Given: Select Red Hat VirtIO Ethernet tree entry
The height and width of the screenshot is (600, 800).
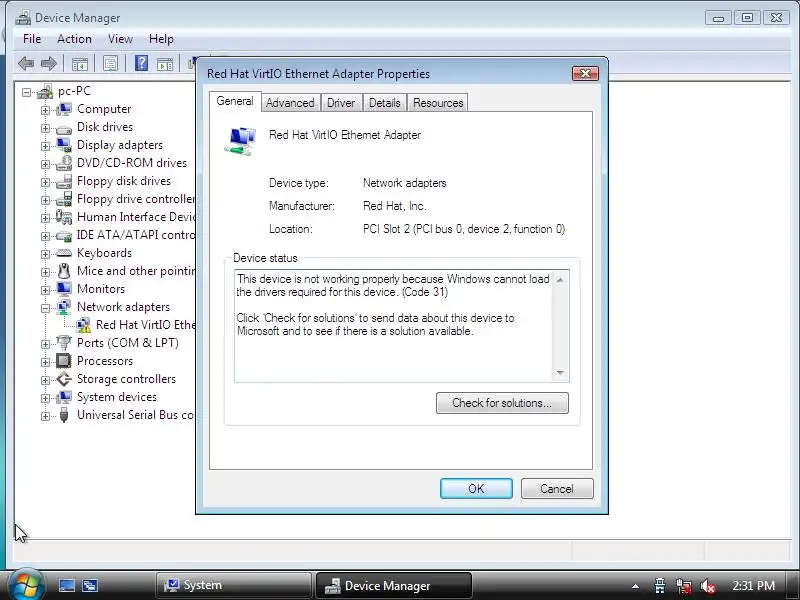Looking at the screenshot, I should 145,325.
